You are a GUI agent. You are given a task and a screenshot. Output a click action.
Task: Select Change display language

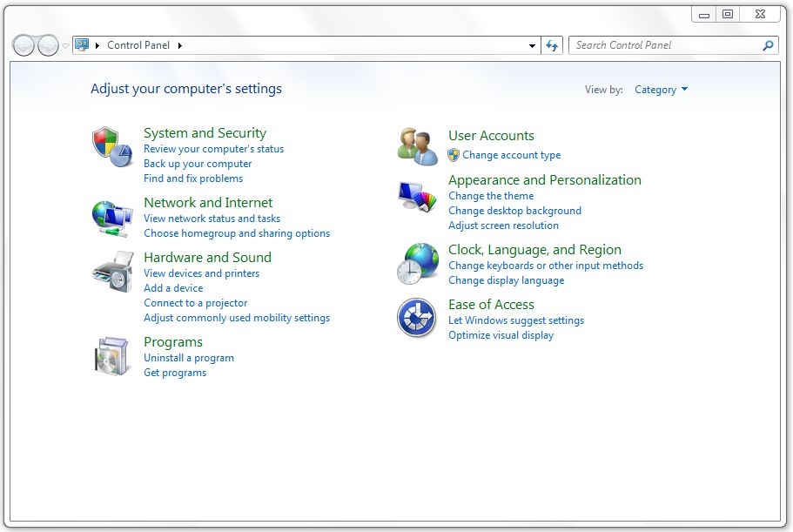(507, 280)
